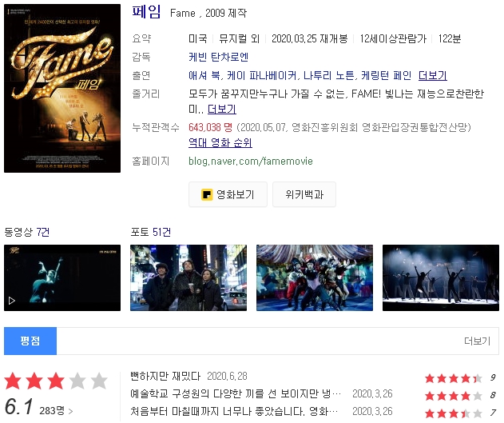Open the 283명 raters count link
The height and width of the screenshot is (423, 504).
click(56, 410)
